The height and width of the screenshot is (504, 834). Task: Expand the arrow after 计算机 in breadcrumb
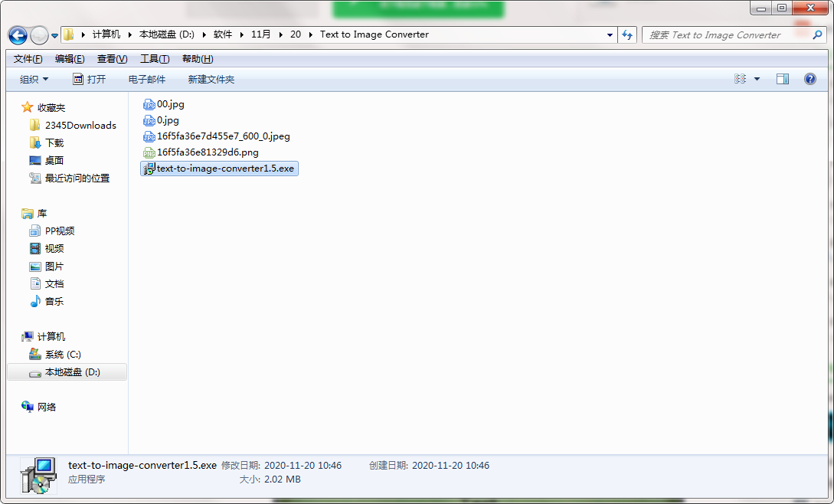129,35
